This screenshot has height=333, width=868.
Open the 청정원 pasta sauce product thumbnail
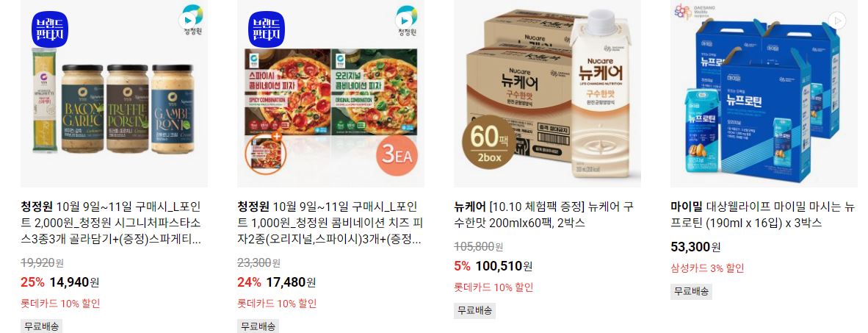[114, 93]
